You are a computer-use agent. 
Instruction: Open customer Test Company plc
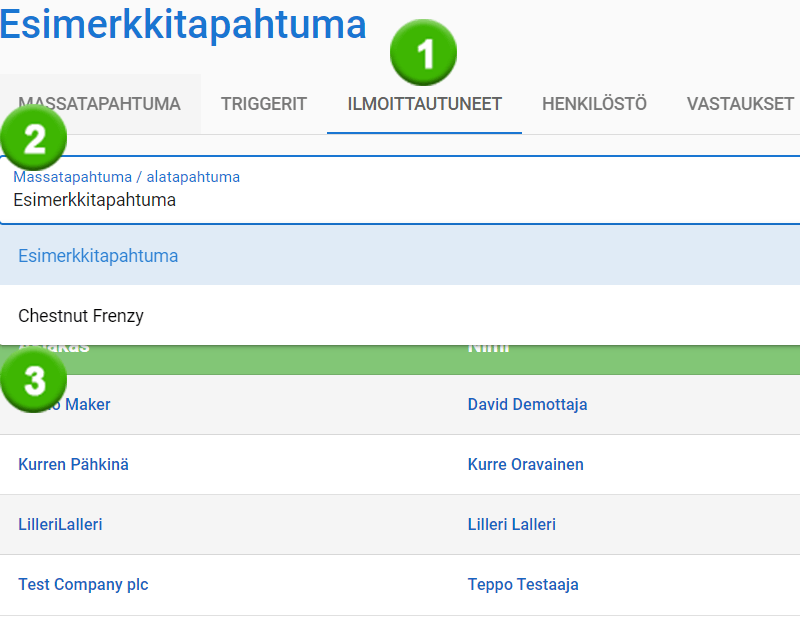pos(83,585)
